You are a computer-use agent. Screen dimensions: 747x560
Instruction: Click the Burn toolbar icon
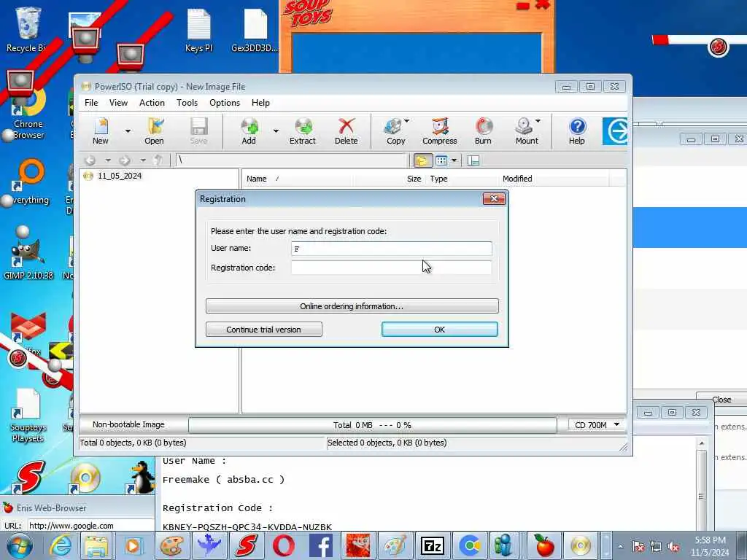point(483,131)
